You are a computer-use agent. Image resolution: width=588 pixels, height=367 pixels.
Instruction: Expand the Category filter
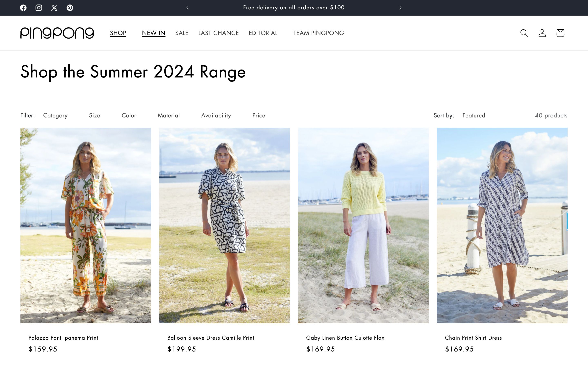(55, 116)
